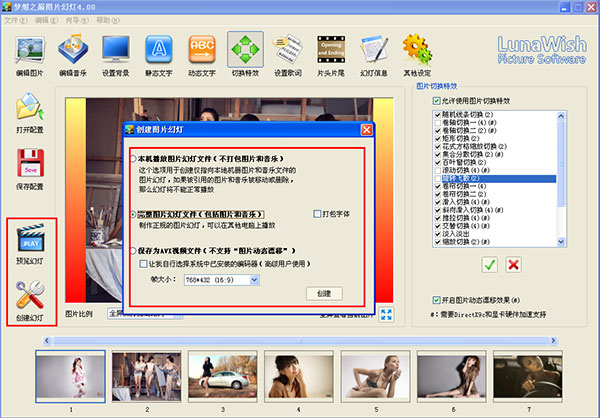
Task: Uncheck 卷帘切换一 (4) effect
Action: pyautogui.click(x=438, y=186)
